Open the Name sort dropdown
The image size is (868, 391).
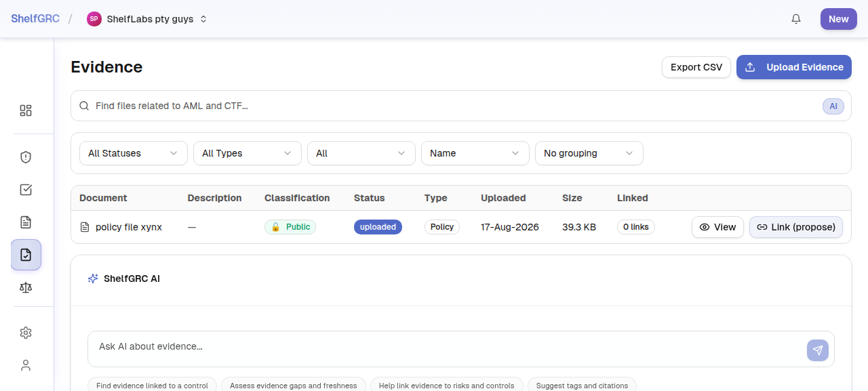475,153
